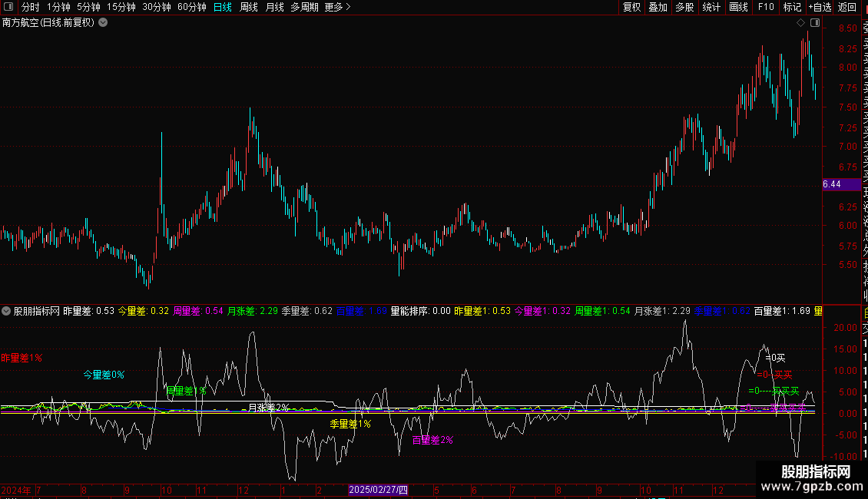
Task: Select the 30分钟 period
Action: pyautogui.click(x=156, y=7)
